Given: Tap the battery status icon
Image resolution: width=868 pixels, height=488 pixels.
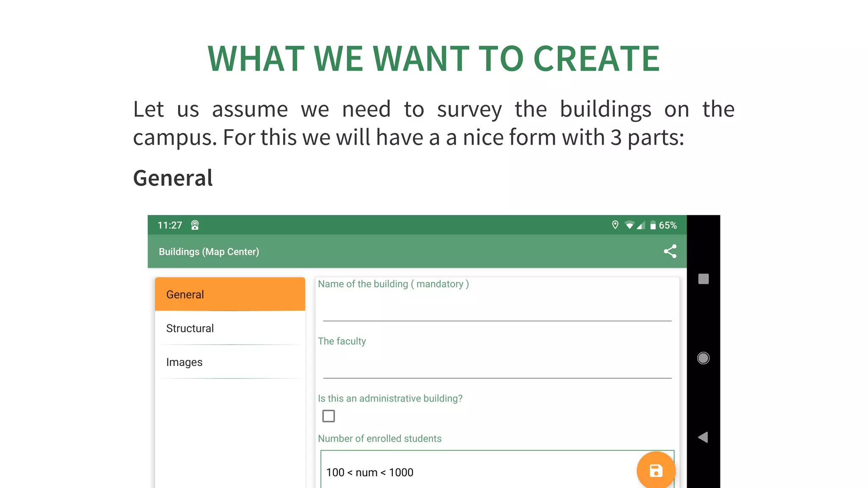Looking at the screenshot, I should 653,225.
